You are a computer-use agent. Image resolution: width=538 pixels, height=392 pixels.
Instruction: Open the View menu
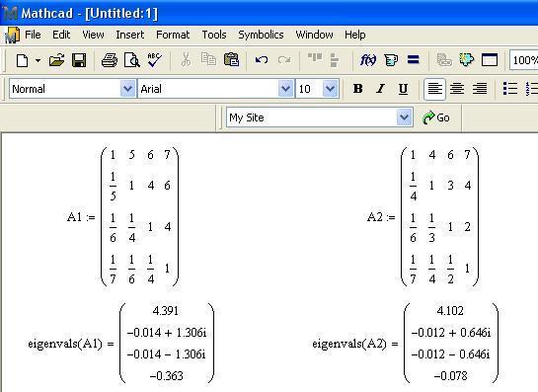[x=93, y=35]
